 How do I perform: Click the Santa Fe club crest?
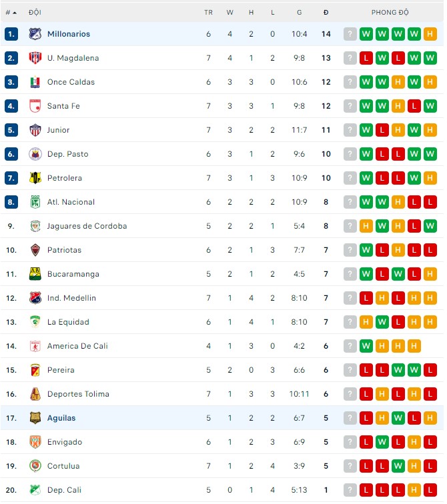(x=35, y=106)
